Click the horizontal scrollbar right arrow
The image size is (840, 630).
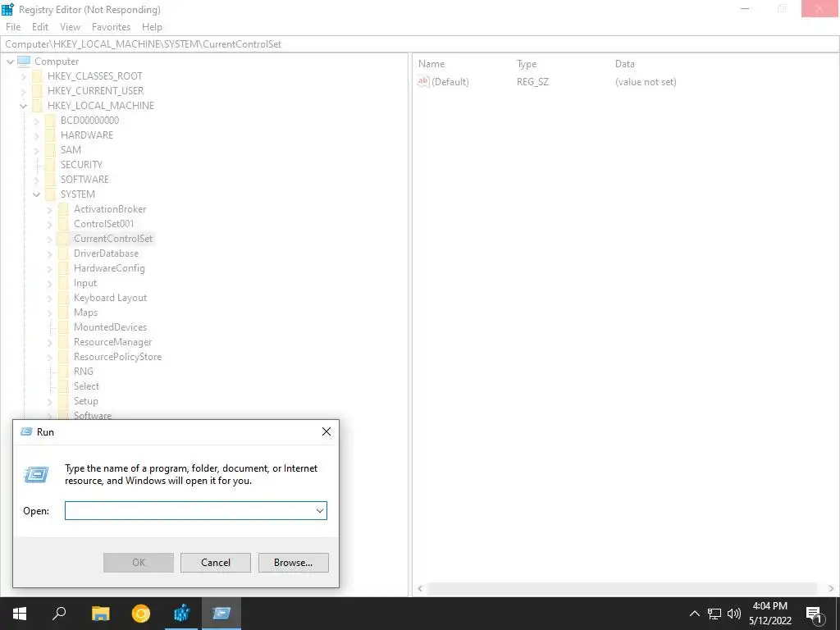coord(831,588)
